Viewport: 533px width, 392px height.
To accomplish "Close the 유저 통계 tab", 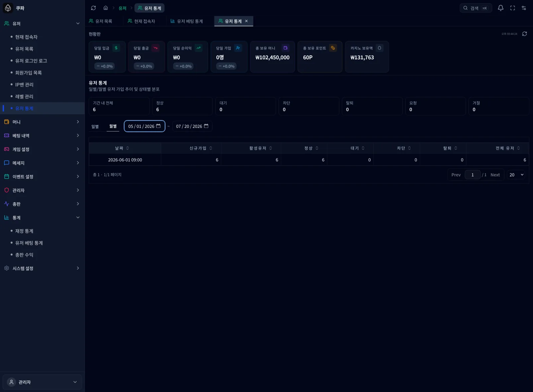I will click(x=247, y=21).
